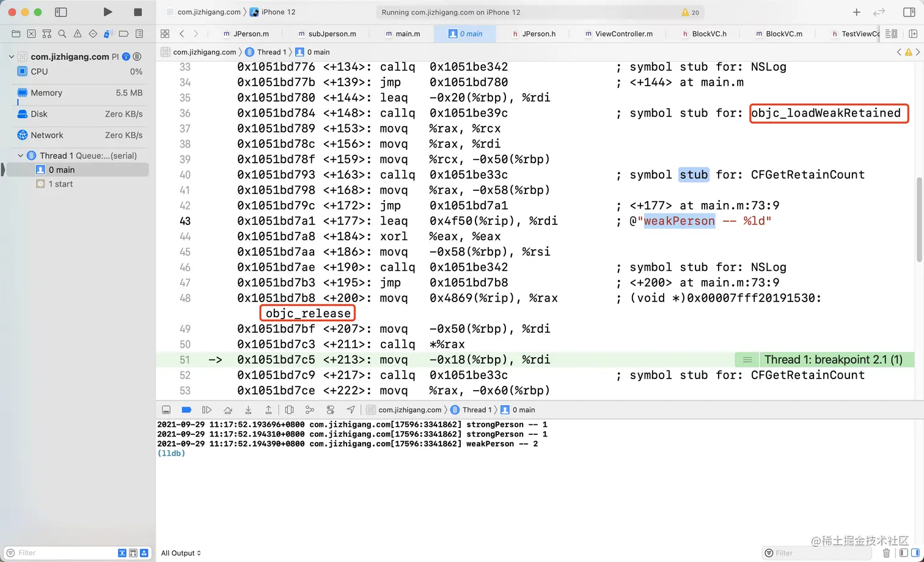This screenshot has height=562, width=924.
Task: Click Simulate Location arrow
Action: tap(351, 410)
